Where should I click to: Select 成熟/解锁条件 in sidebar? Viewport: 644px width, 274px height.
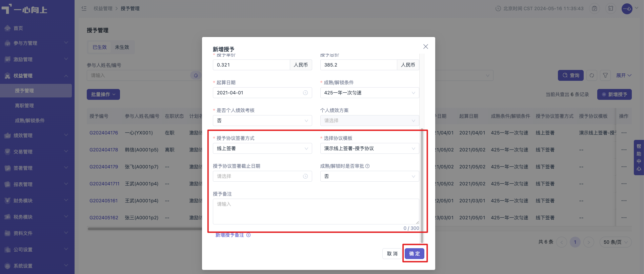36,121
